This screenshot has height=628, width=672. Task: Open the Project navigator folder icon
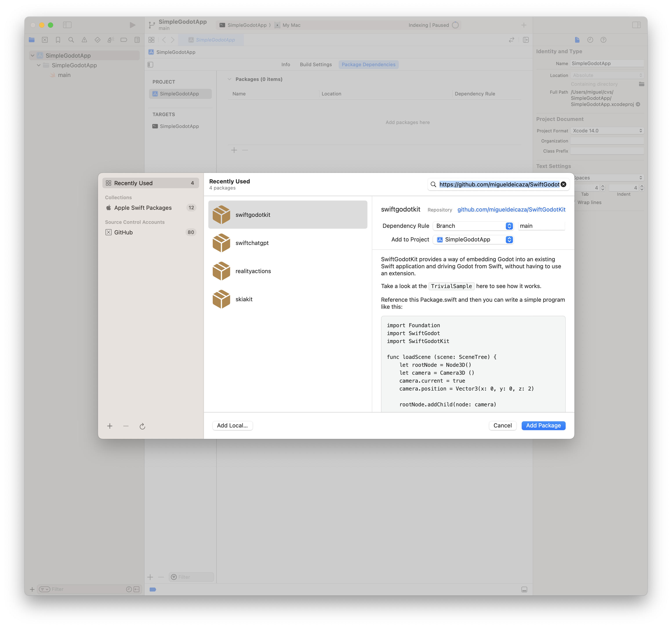tap(31, 40)
